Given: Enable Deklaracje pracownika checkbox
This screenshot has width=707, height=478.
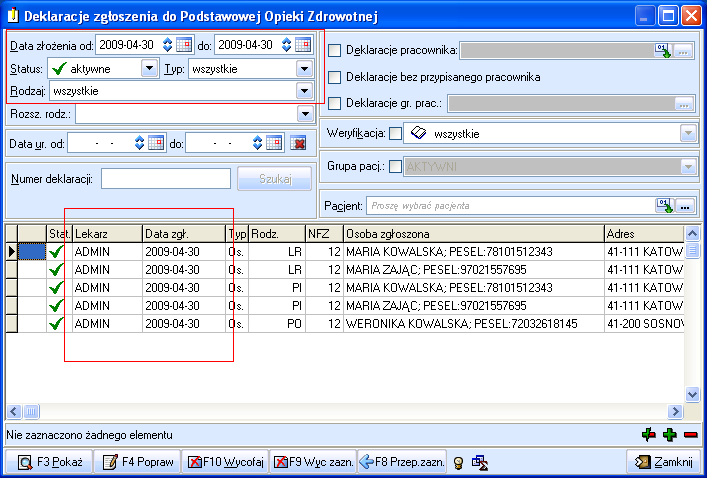Looking at the screenshot, I should tap(335, 51).
